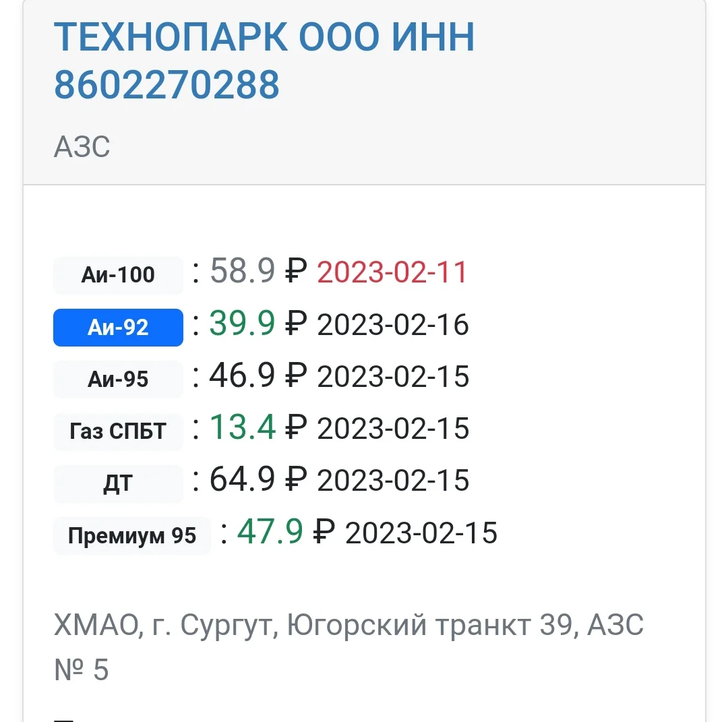Open the ТЕХНОПАРК ООО ИНН 8602270288 title link
The image size is (728, 722).
pyautogui.click(x=264, y=61)
